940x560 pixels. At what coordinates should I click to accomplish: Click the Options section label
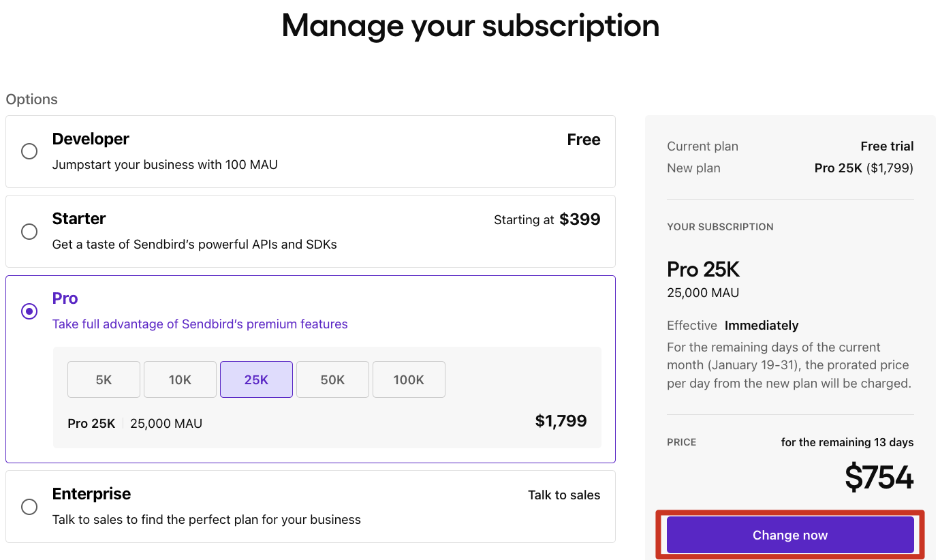(x=31, y=99)
